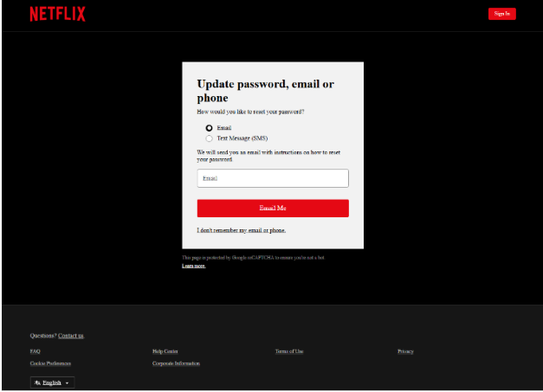Go to Help Center
The image size is (543, 392).
click(165, 351)
